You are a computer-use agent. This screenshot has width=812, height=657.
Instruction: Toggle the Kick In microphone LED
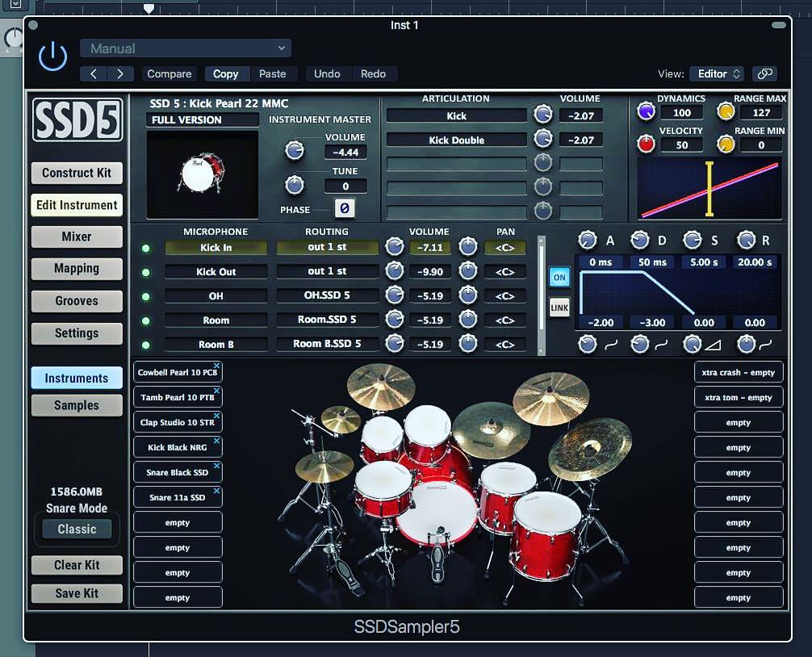pos(146,249)
